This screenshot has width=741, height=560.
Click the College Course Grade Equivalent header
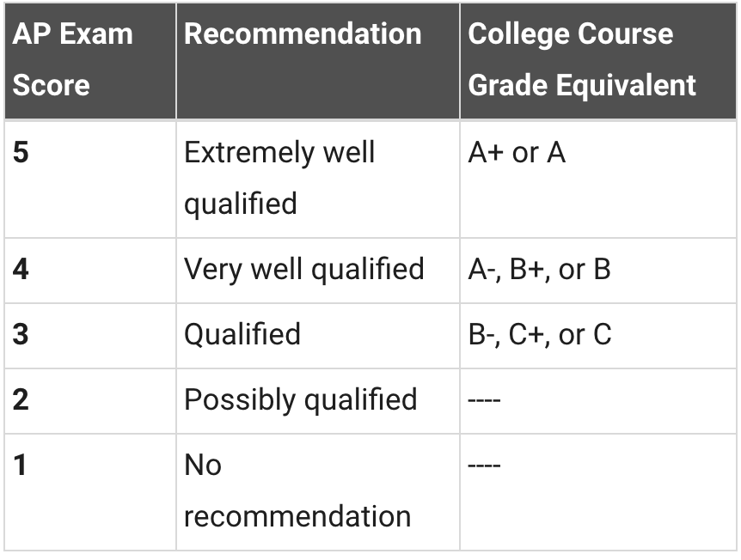tap(598, 60)
